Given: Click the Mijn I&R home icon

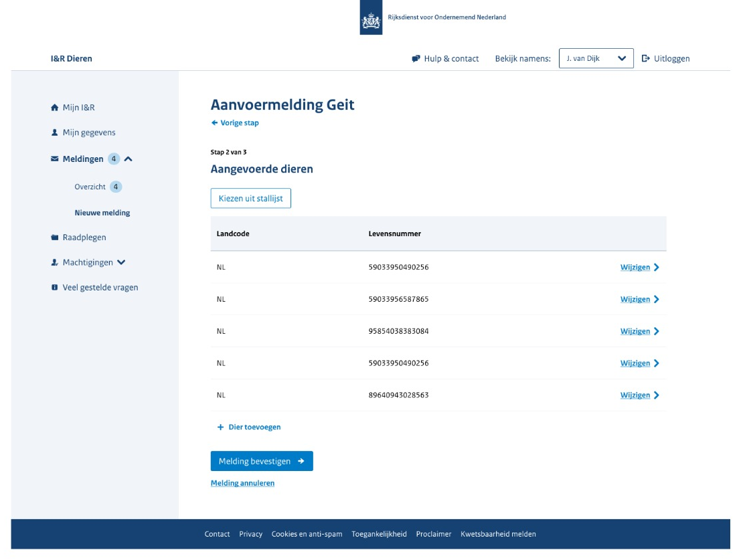Looking at the screenshot, I should 55,108.
